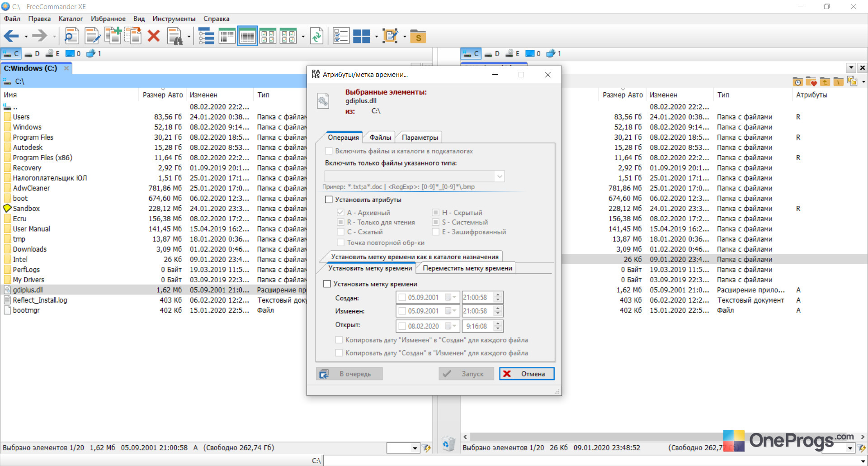Toggle the folder tree view icon
Image resolution: width=868 pixels, height=466 pixels.
(x=206, y=36)
